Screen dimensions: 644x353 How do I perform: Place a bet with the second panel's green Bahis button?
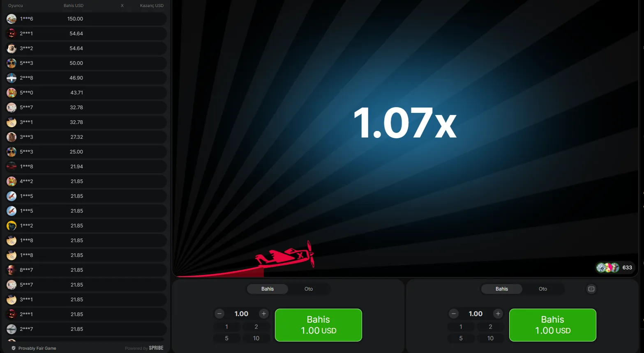[552, 325]
